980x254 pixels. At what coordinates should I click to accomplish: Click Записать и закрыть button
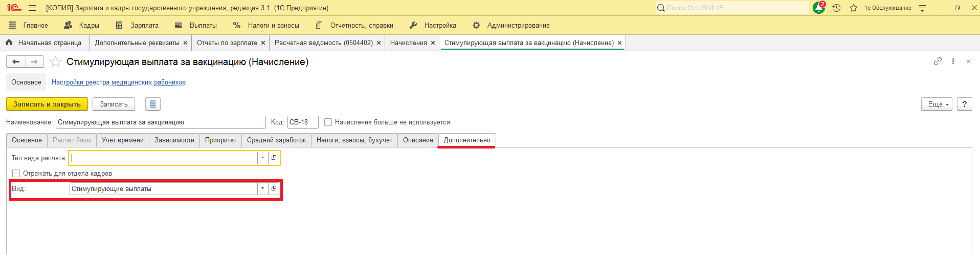pos(47,104)
